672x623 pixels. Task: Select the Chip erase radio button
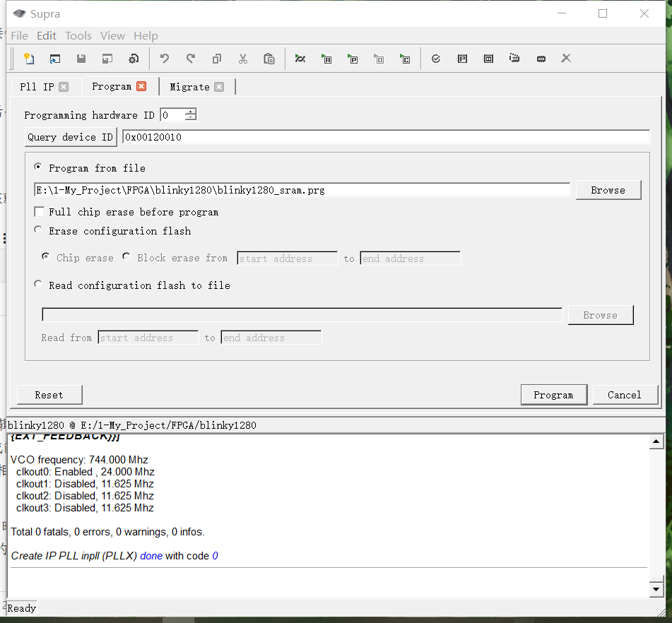(46, 256)
